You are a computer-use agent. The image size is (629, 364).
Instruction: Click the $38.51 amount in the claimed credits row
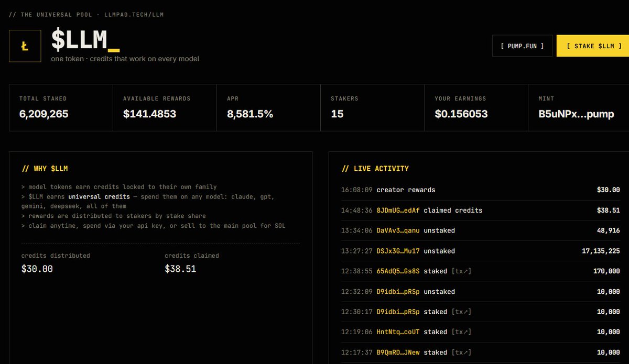pos(608,211)
